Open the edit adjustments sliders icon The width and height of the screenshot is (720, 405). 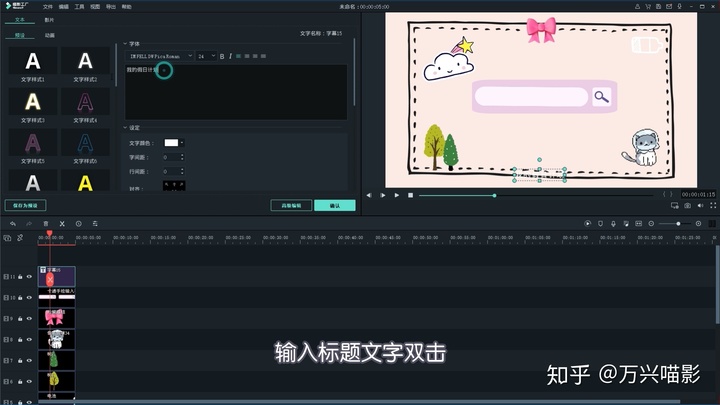[95, 224]
